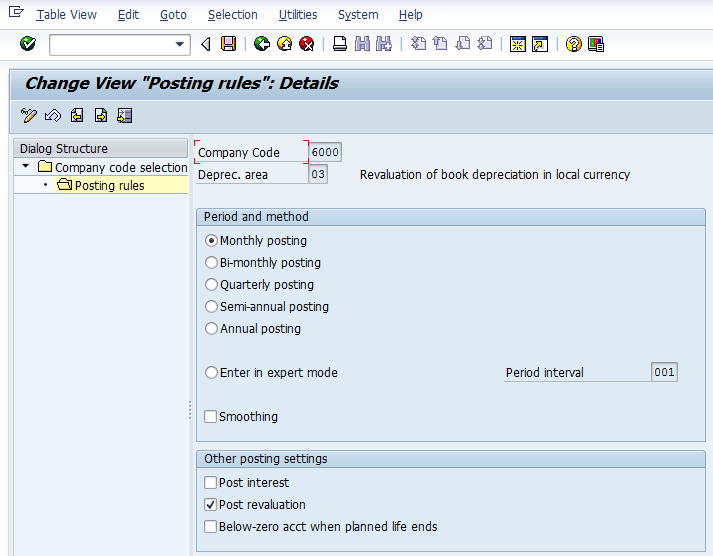The height and width of the screenshot is (556, 713).
Task: Click the Save diskette icon
Action: tap(229, 44)
